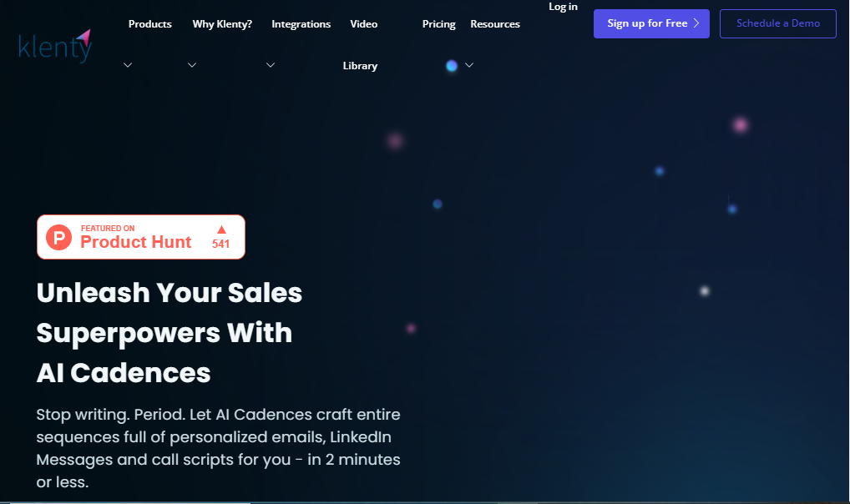The height and width of the screenshot is (504, 850).
Task: Expand the chevron below Products
Action: 128,66
